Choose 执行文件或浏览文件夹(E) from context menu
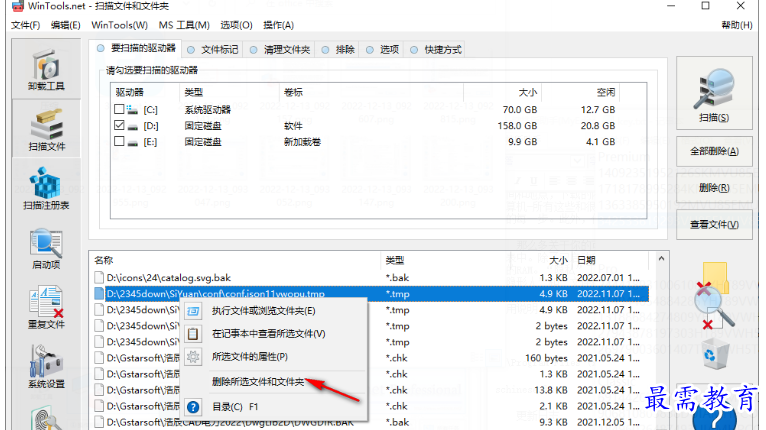766x430 pixels. 274,311
